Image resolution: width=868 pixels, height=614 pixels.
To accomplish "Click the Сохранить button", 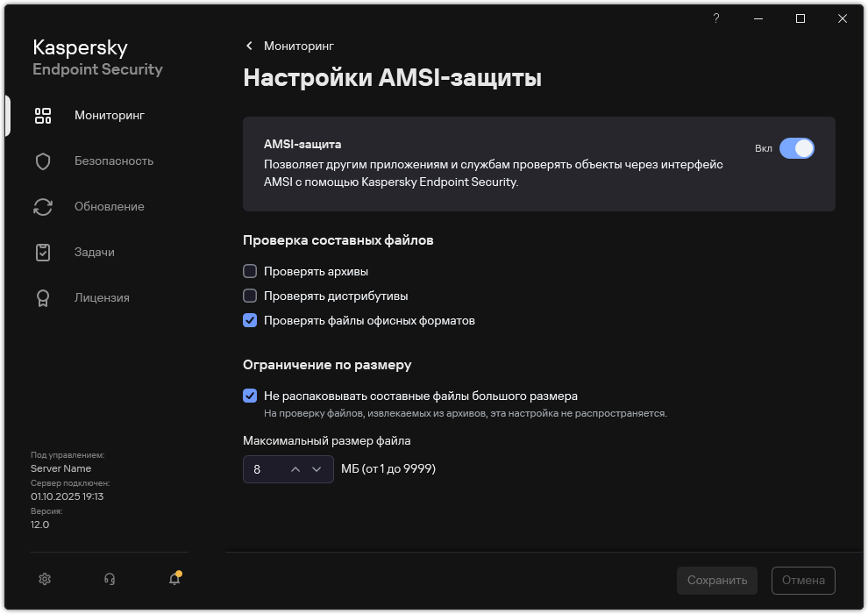I will 716,580.
